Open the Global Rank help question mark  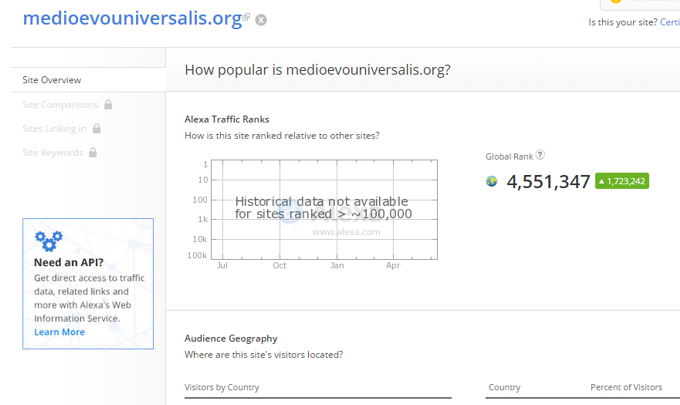540,155
